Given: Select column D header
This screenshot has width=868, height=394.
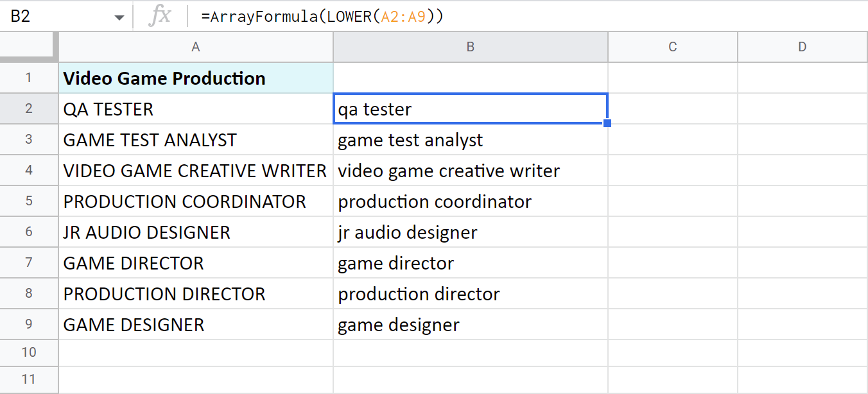Looking at the screenshot, I should [x=802, y=46].
